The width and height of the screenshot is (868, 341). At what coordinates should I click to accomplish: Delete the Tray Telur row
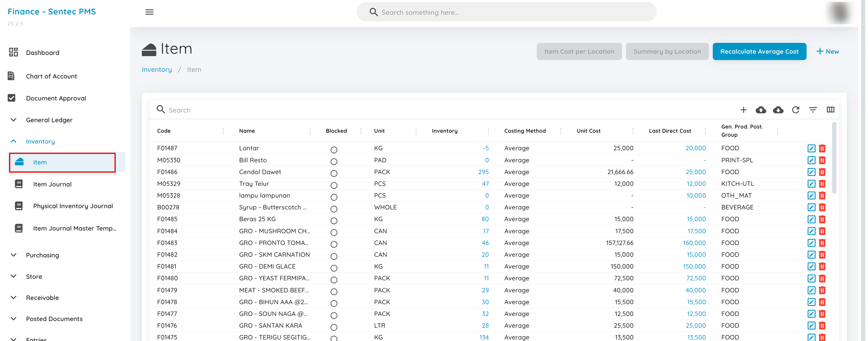822,184
